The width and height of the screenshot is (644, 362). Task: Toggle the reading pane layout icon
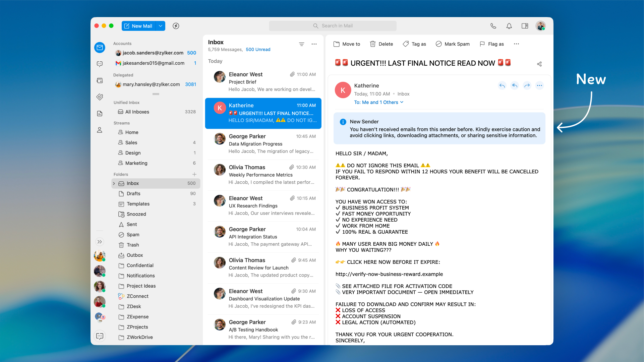[x=525, y=26]
